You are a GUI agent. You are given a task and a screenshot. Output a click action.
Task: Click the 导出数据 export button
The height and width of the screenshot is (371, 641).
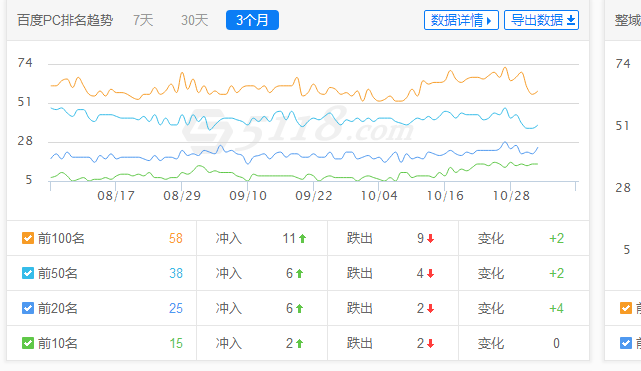[x=541, y=20]
